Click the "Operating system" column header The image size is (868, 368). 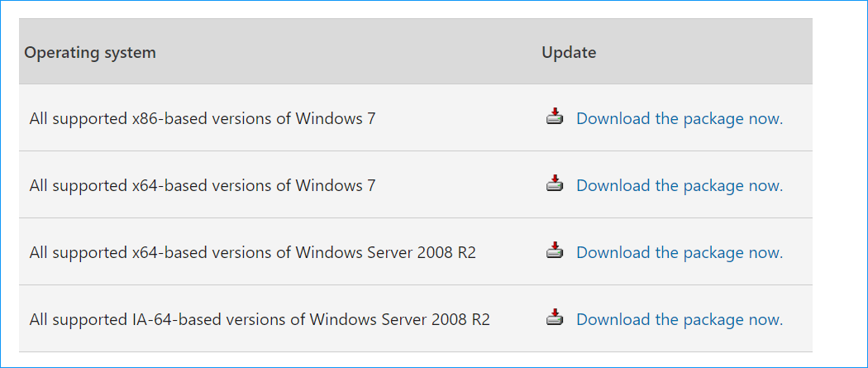pyautogui.click(x=90, y=53)
